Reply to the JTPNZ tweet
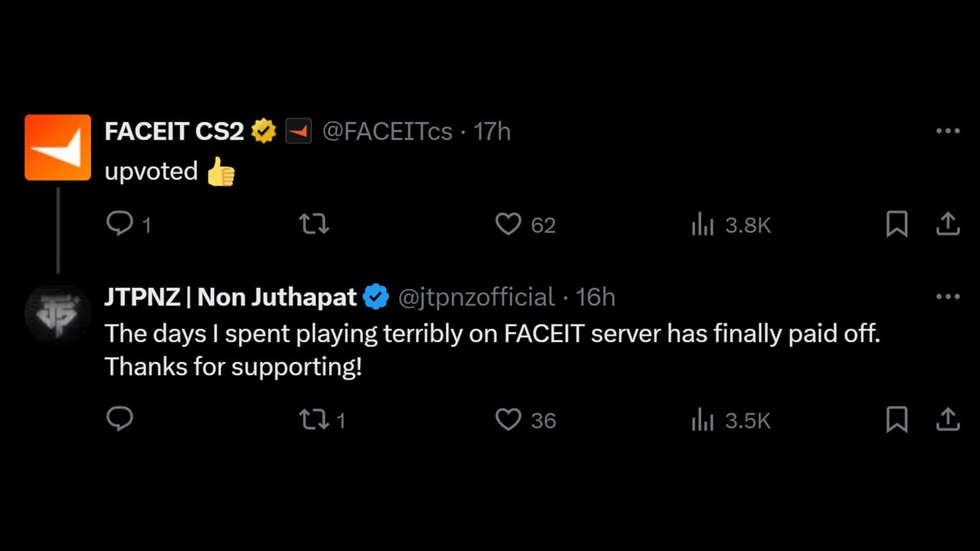Viewport: 980px width, 551px height. pos(119,419)
